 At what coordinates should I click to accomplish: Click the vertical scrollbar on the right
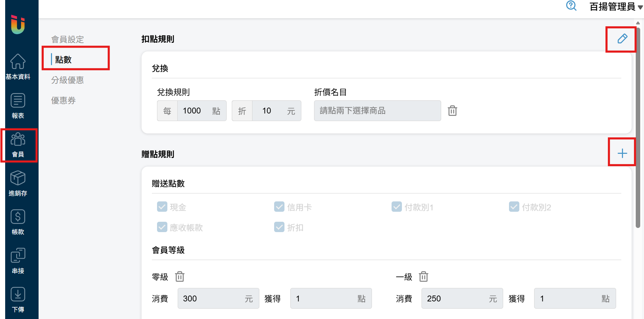638,128
